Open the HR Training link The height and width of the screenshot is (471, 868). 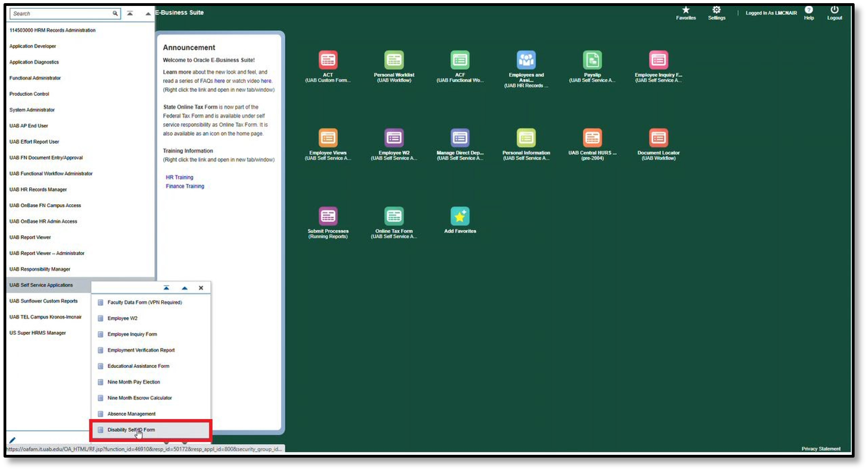click(179, 177)
